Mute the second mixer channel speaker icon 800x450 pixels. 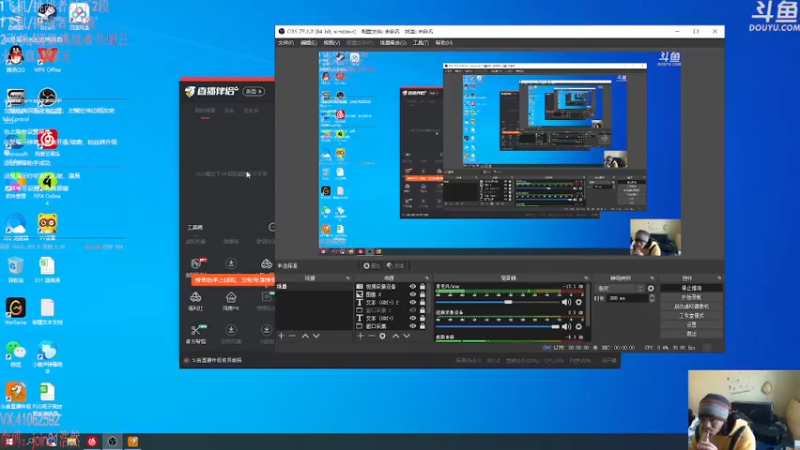(x=566, y=327)
